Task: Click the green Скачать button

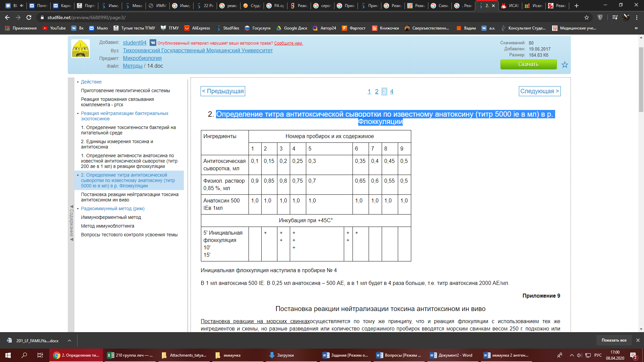Action: [528, 64]
